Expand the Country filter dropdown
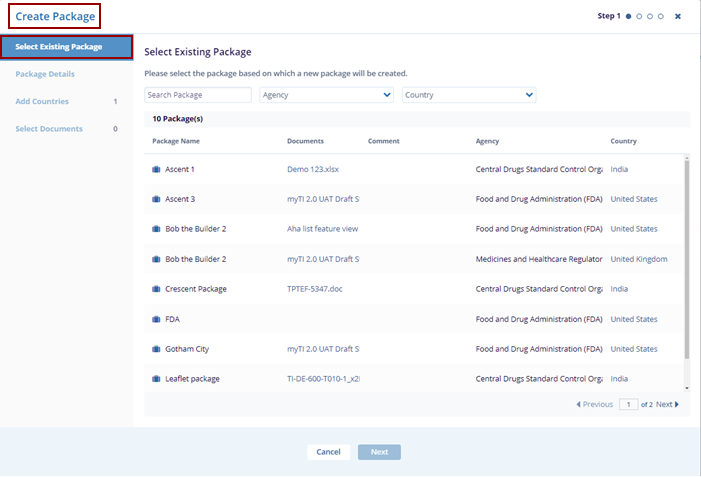Screen dimensions: 701x477 (x=469, y=95)
